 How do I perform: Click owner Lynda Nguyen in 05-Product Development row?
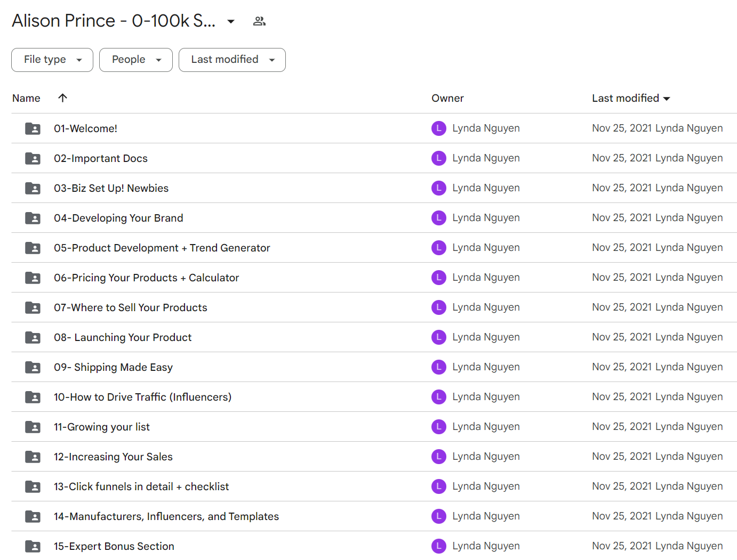[486, 248]
